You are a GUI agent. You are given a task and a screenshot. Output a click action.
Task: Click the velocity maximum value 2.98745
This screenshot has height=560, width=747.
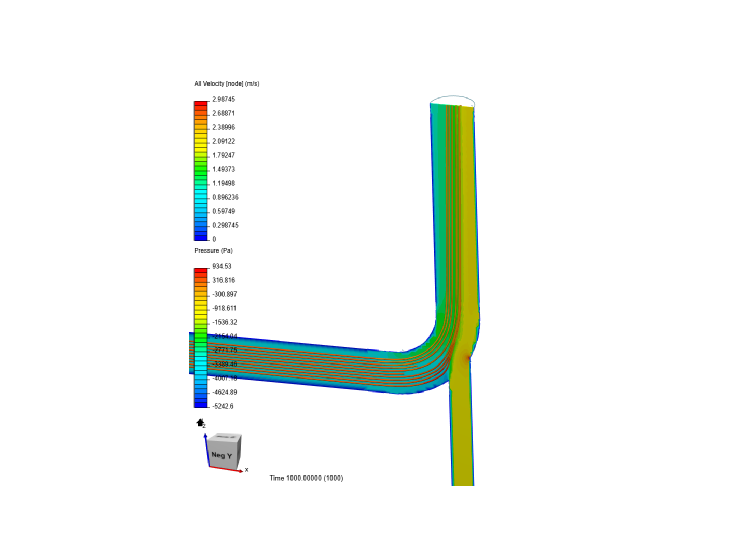224,99
